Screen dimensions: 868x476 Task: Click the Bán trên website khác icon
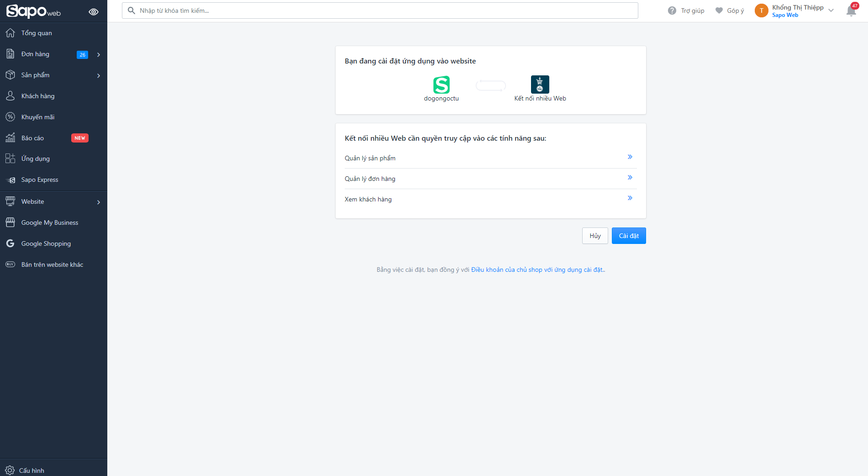(10, 264)
